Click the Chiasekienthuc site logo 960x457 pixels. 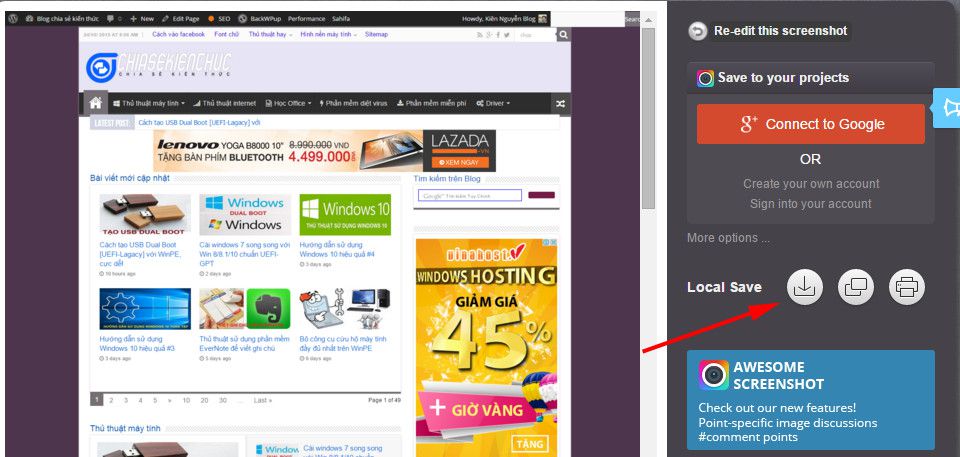click(x=159, y=67)
